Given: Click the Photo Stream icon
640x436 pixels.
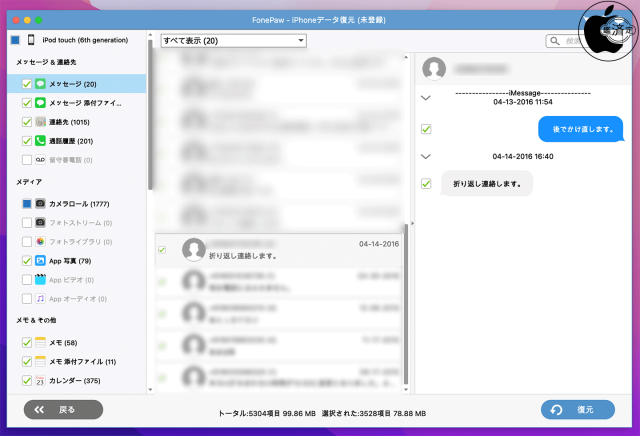Looking at the screenshot, I should click(x=40, y=222).
